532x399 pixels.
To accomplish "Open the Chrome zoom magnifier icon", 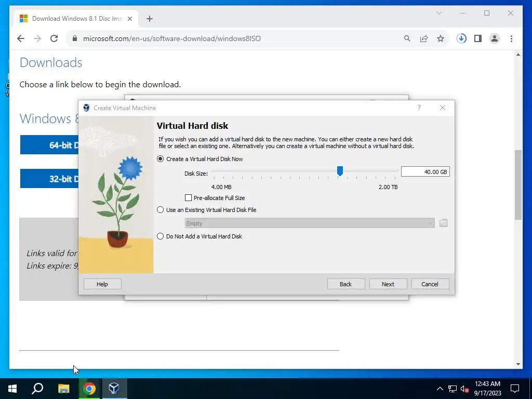I will 407,38.
